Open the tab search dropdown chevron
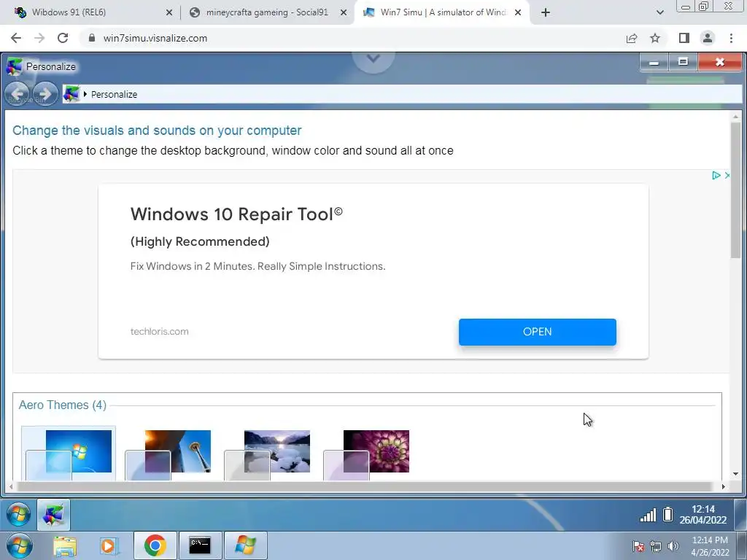747x560 pixels. click(659, 13)
